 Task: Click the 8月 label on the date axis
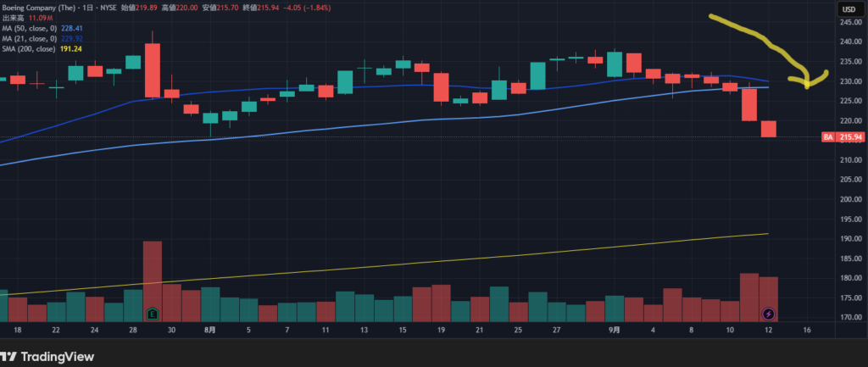point(210,330)
